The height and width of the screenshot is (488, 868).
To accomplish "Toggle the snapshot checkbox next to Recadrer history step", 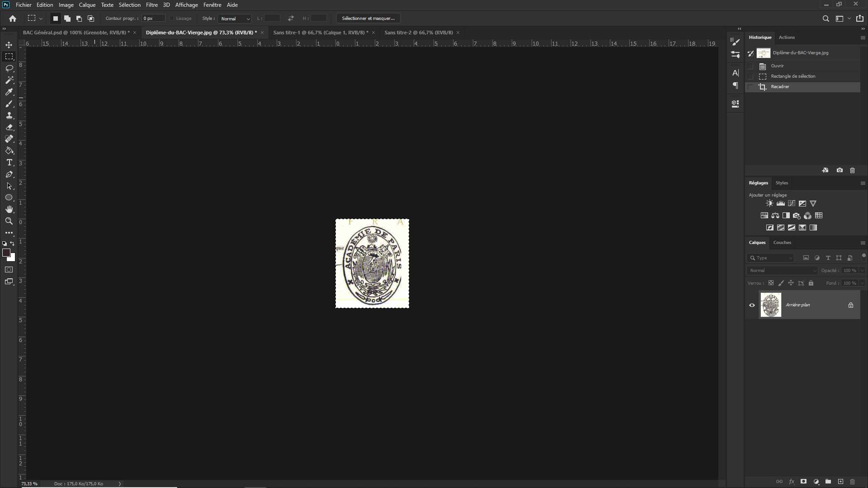I will pyautogui.click(x=750, y=87).
